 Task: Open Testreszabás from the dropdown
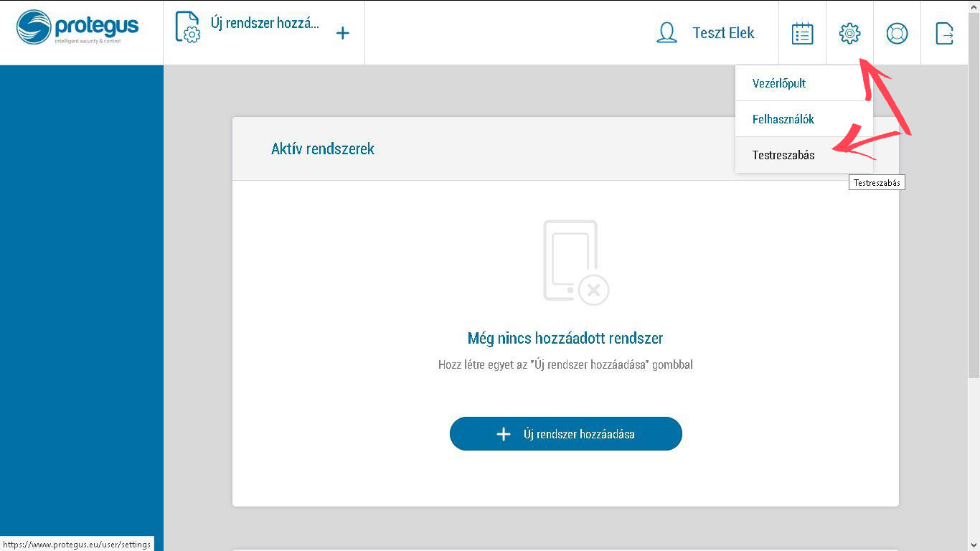pos(783,155)
